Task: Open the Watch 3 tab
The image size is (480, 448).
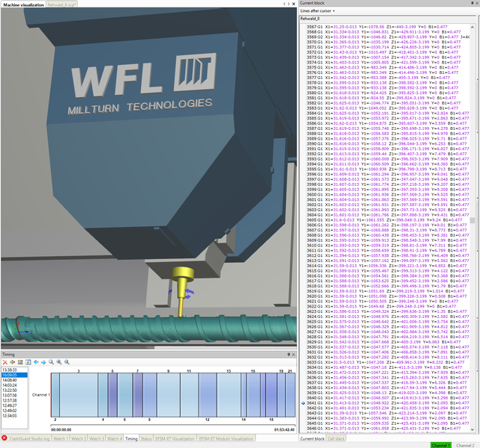Action: click(x=96, y=438)
